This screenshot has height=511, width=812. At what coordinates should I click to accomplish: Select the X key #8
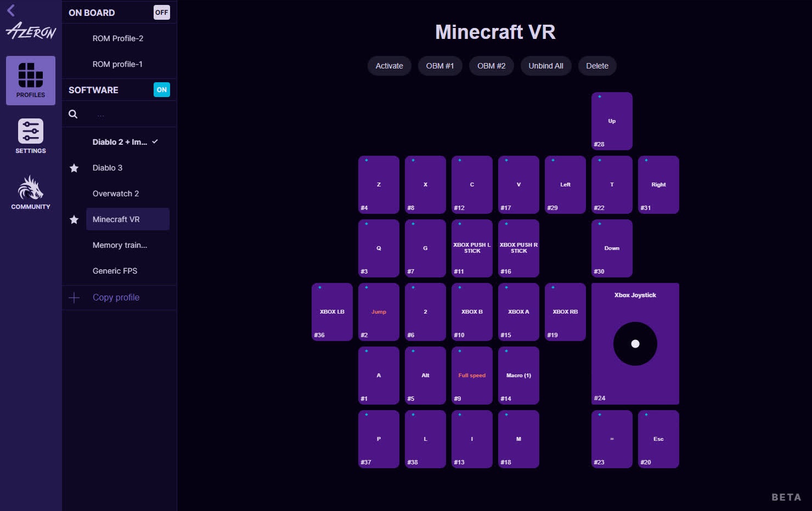coord(426,185)
